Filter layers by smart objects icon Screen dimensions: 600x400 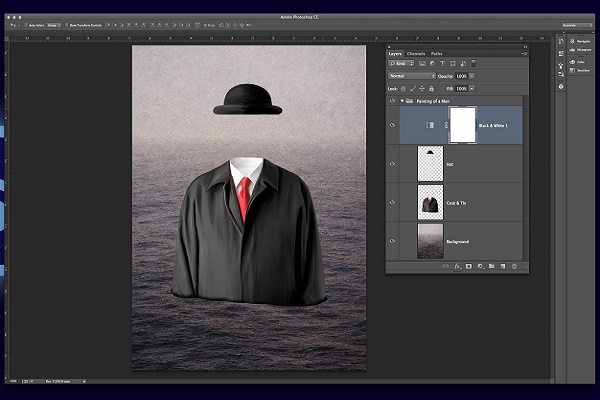point(463,64)
